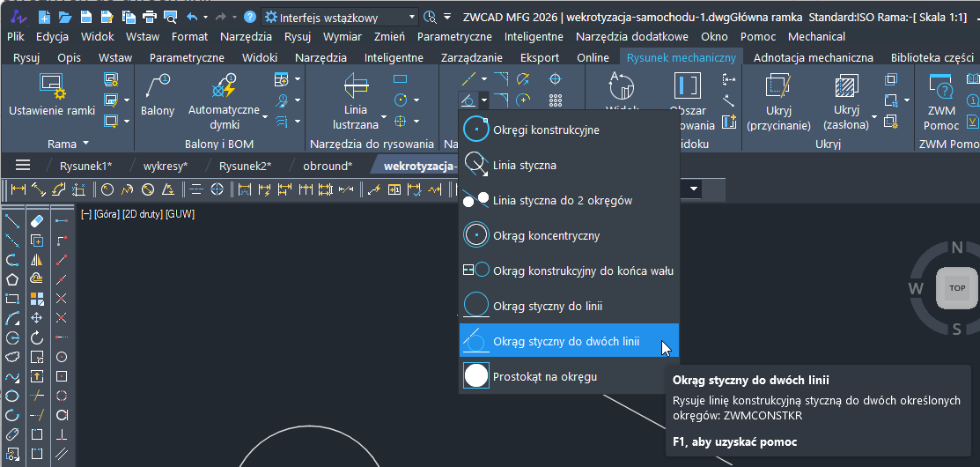Click the [2D druty] visual style control
Viewport: 980px width, 467px height.
135,214
